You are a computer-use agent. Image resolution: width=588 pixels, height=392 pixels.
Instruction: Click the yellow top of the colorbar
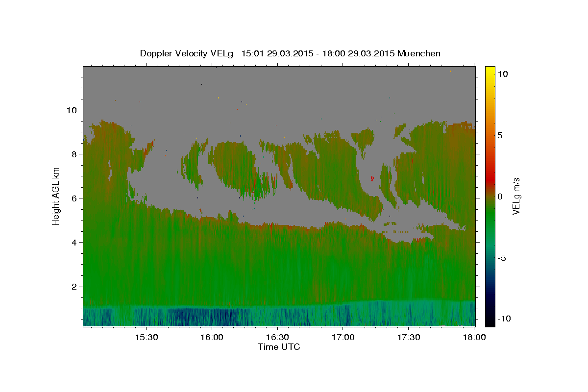pos(490,71)
